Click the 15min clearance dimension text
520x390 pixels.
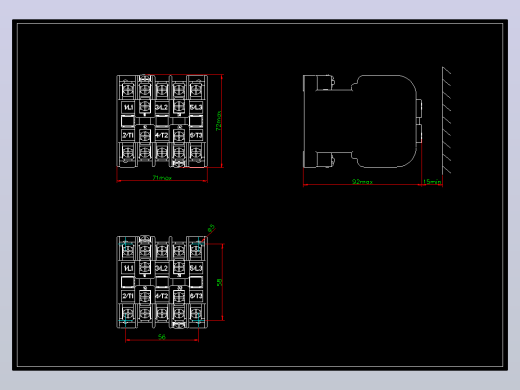tap(432, 182)
